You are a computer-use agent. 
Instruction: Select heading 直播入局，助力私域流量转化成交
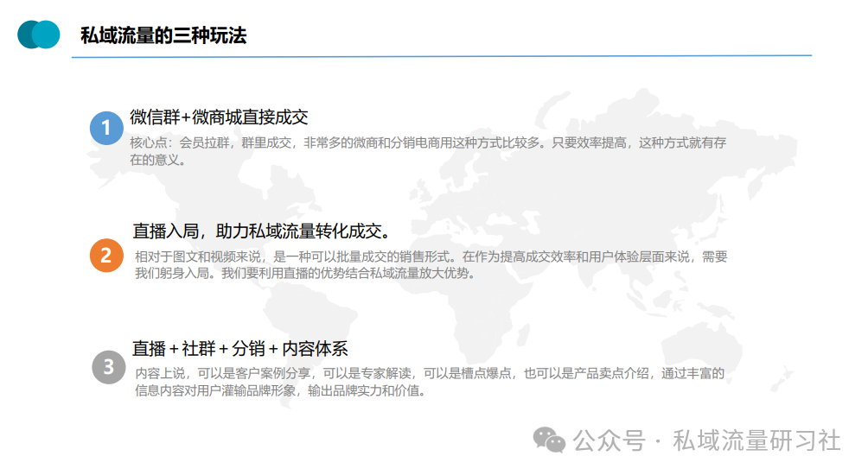coord(261,231)
